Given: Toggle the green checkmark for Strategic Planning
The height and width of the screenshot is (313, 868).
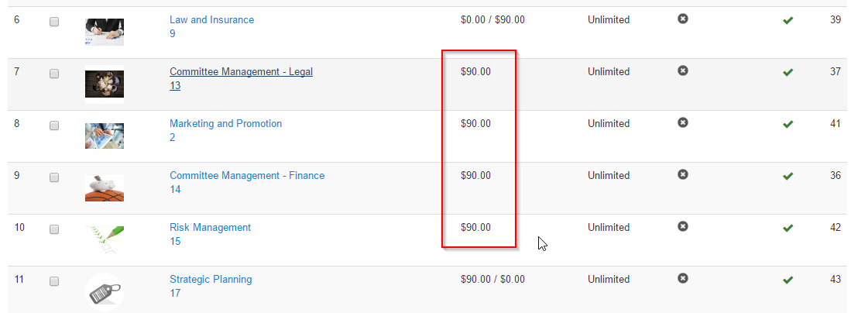Looking at the screenshot, I should 787,280.
